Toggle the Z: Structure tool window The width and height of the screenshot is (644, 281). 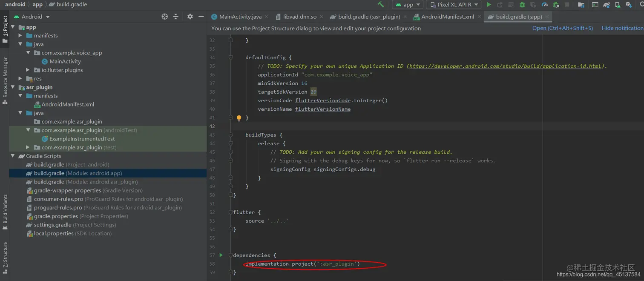point(5,258)
